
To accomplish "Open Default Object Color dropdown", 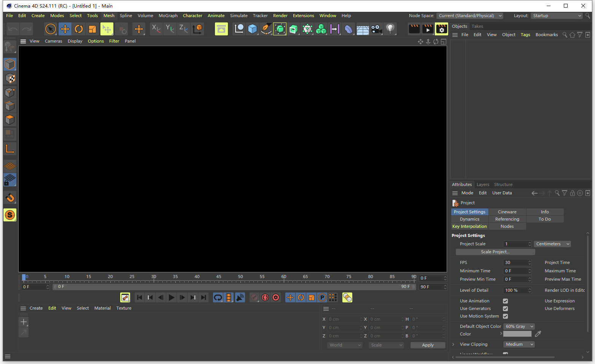I will coord(519,326).
